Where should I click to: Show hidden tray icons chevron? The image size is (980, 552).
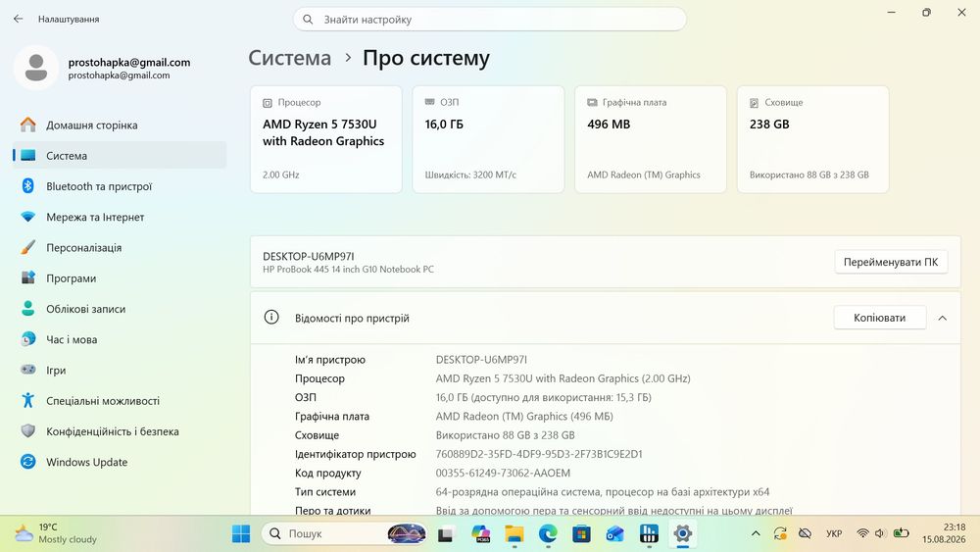(x=756, y=533)
